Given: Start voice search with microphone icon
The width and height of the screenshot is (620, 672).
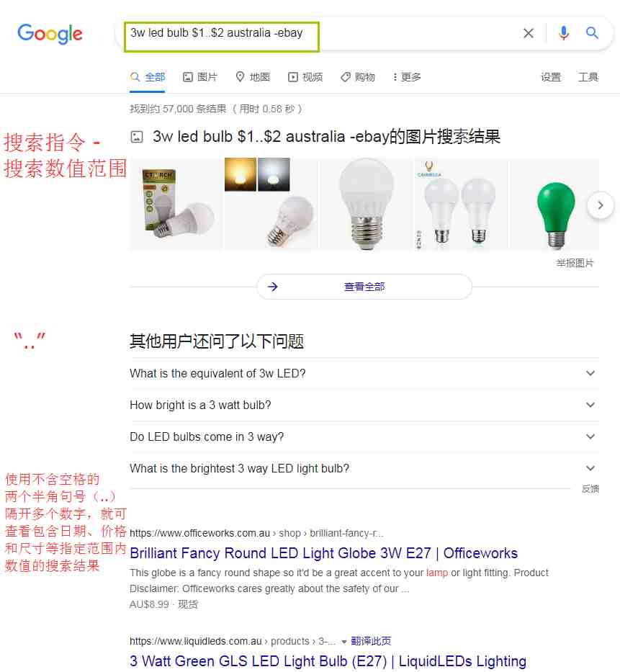Looking at the screenshot, I should [x=563, y=33].
